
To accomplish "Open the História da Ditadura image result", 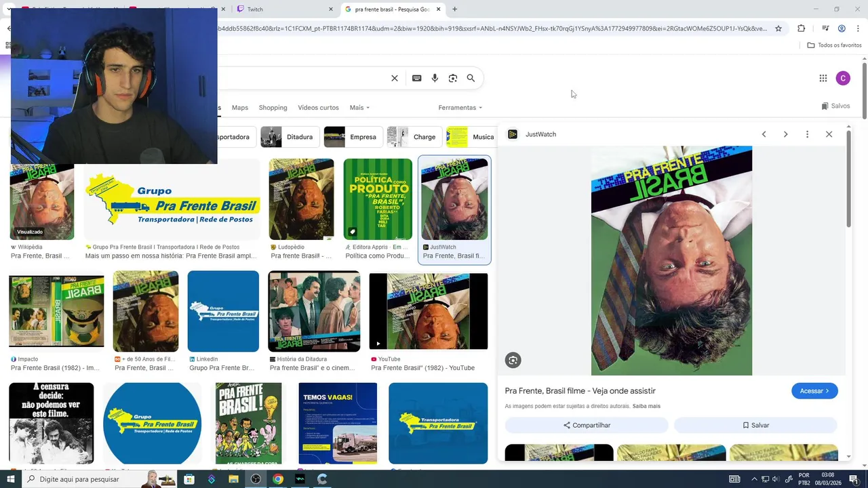I will tap(314, 311).
